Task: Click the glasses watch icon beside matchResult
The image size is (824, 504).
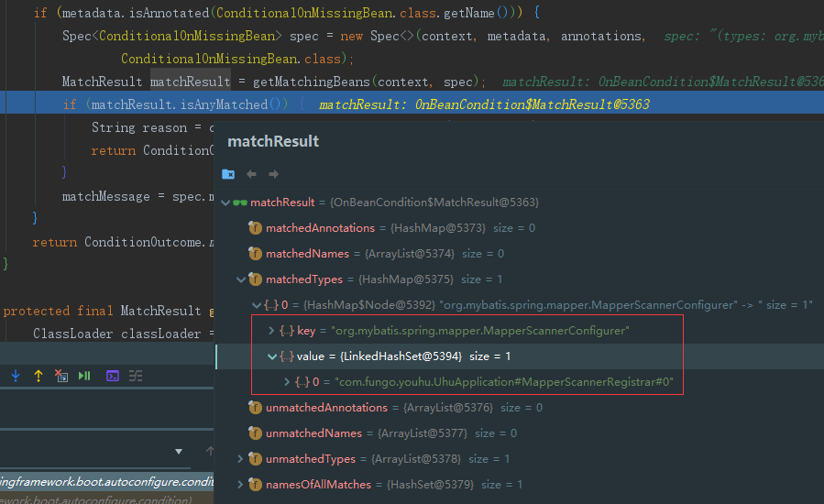Action: (x=240, y=203)
